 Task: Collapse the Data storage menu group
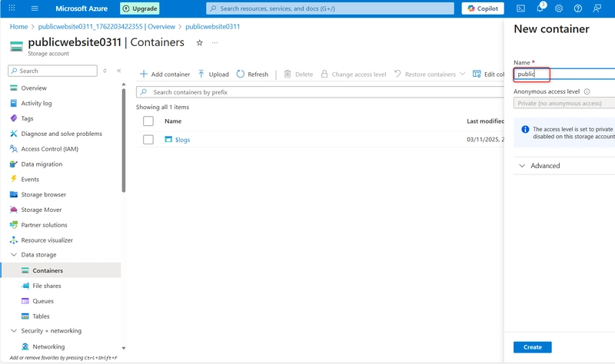(x=14, y=255)
